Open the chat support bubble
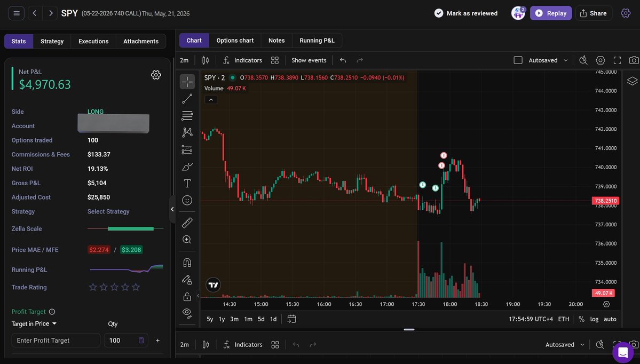This screenshot has height=364, width=640. point(623,353)
